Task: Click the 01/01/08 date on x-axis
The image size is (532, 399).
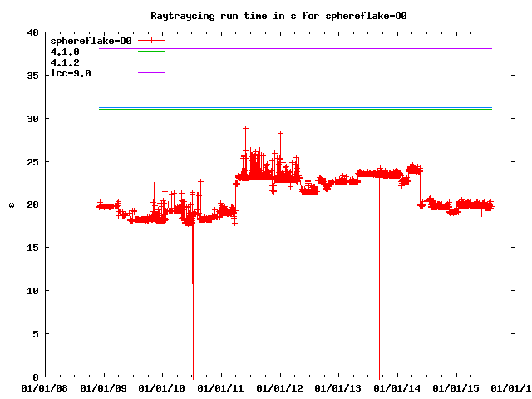Action: pyautogui.click(x=47, y=387)
